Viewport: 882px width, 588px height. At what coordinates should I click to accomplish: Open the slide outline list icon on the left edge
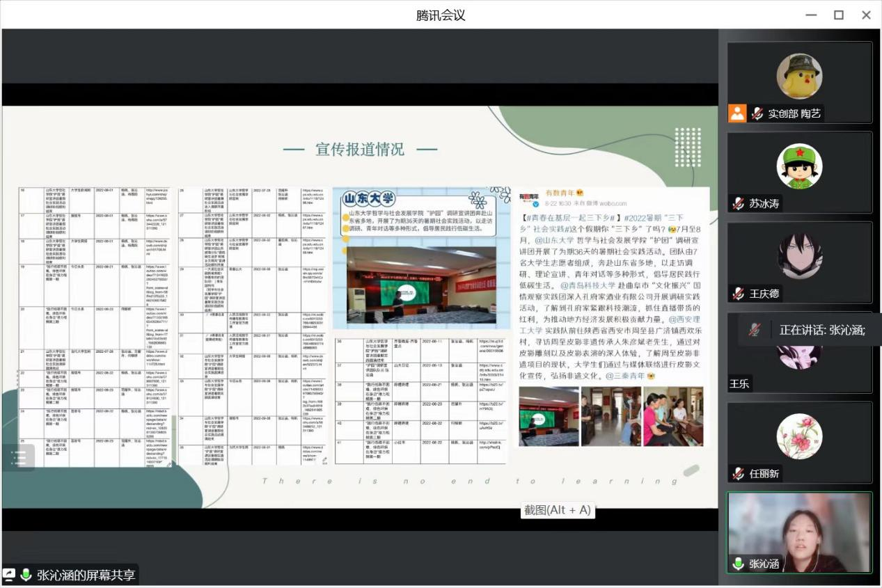[19, 457]
